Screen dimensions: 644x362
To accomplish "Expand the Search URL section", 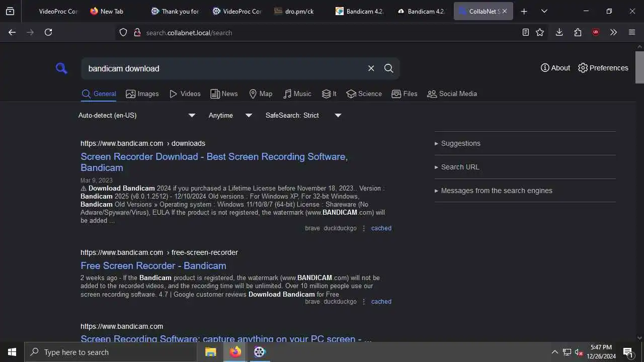I will 525,167.
